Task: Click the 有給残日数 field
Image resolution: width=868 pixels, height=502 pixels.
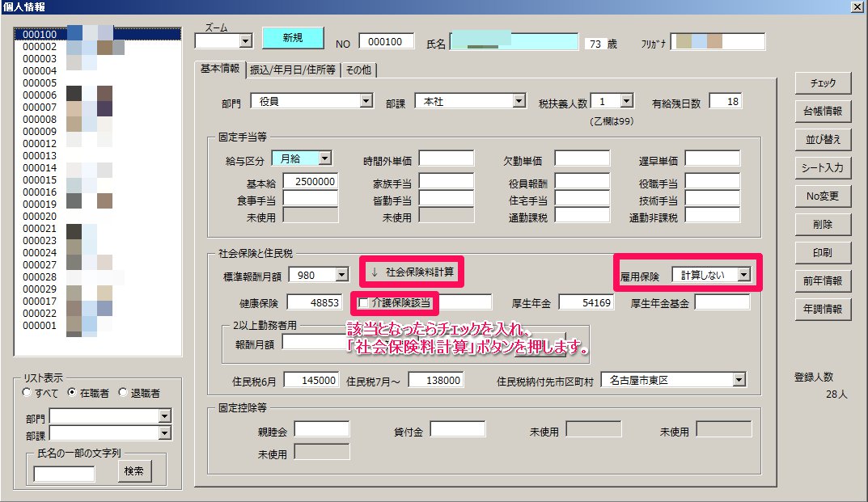Action: point(725,101)
